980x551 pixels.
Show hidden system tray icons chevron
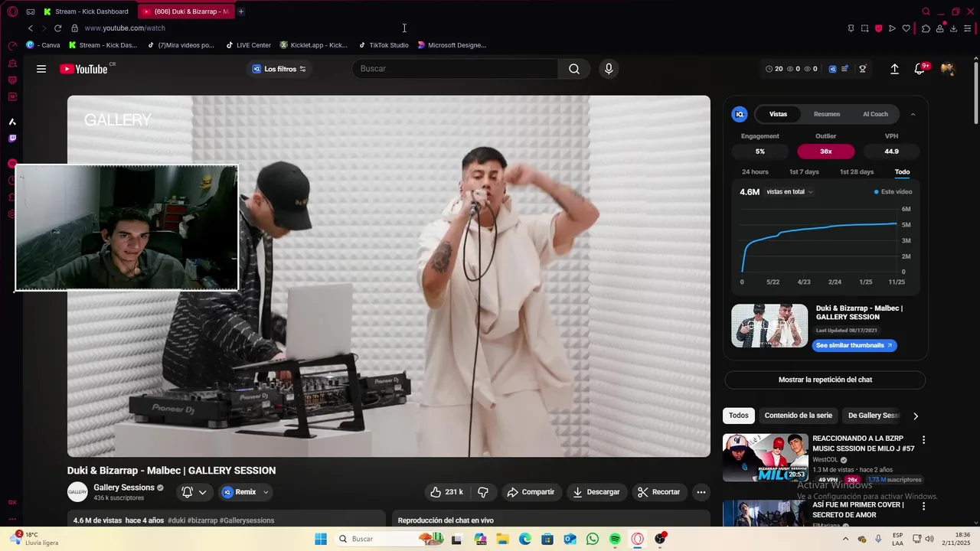pos(845,539)
